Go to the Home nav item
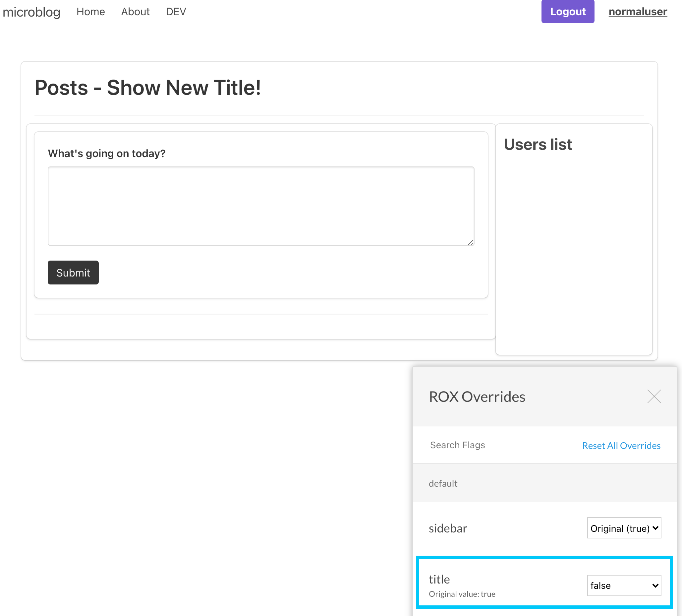Image resolution: width=682 pixels, height=616 pixels. [91, 12]
